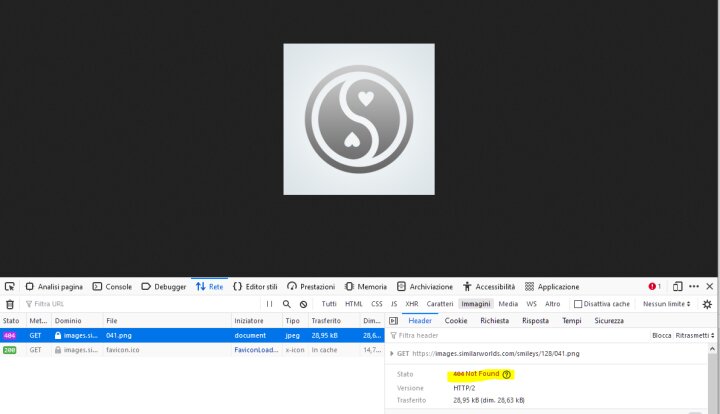This screenshot has width=720, height=414.
Task: Open the Memoria tab
Action: tap(366, 286)
